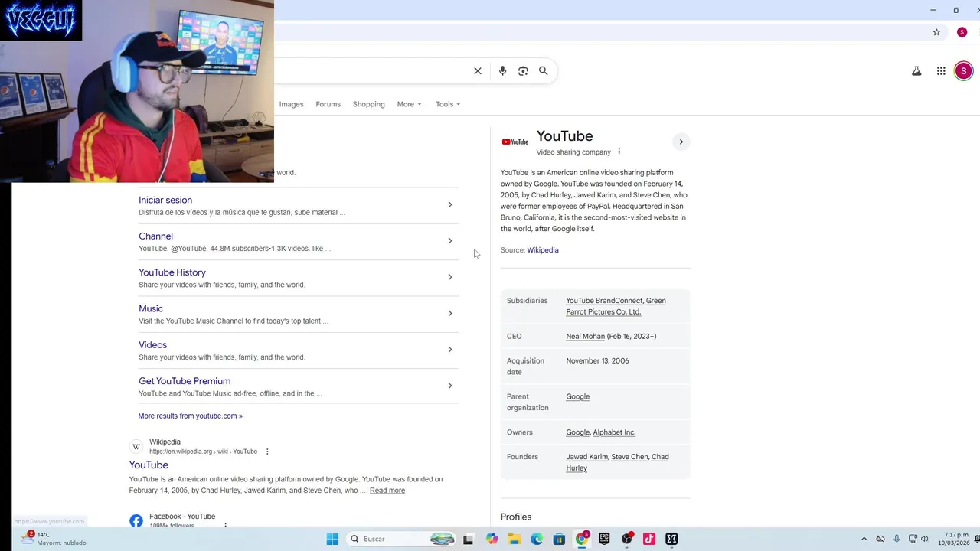Open the Neal Mohan CEO link
980x551 pixels.
pos(585,336)
